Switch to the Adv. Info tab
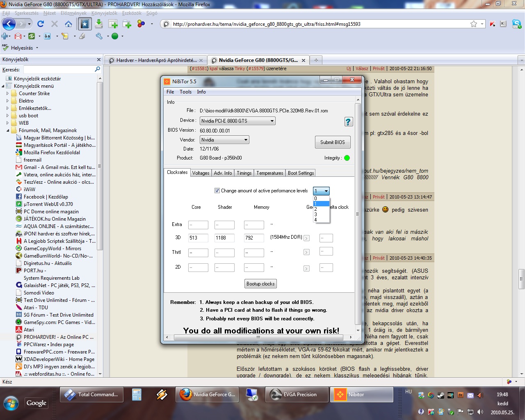525x420 pixels. coord(223,173)
